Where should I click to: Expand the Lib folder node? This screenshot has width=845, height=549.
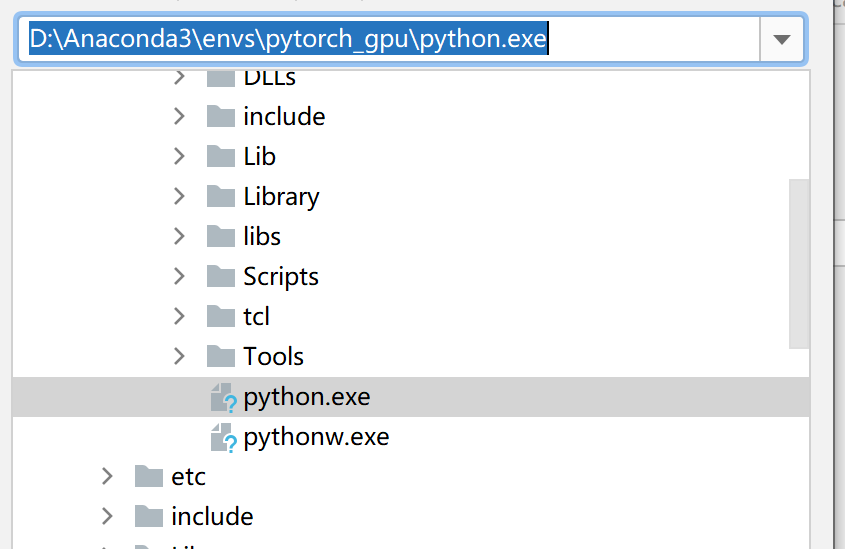pos(179,156)
